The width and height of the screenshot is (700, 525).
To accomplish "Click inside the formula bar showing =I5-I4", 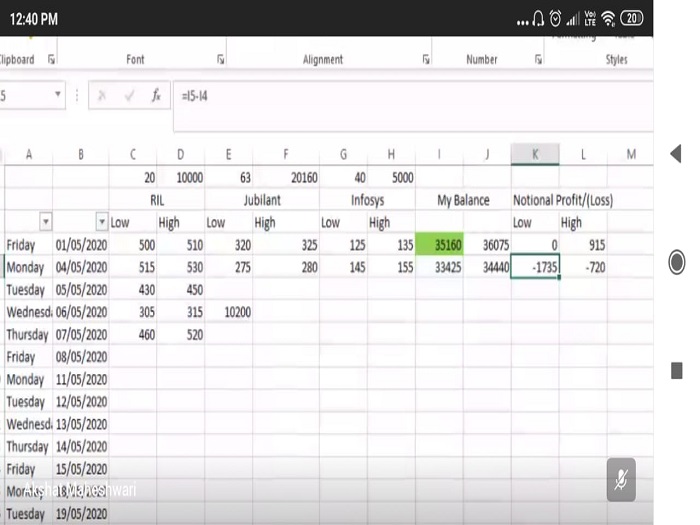I will pyautogui.click(x=413, y=106).
